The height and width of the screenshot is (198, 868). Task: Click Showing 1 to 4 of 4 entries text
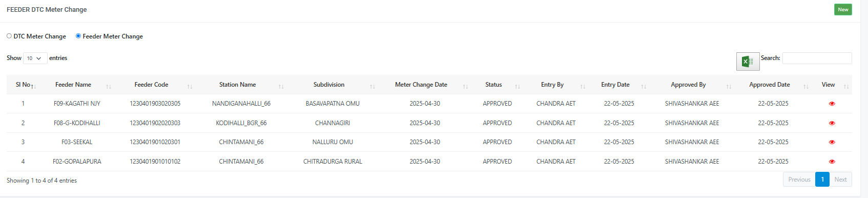pos(42,181)
